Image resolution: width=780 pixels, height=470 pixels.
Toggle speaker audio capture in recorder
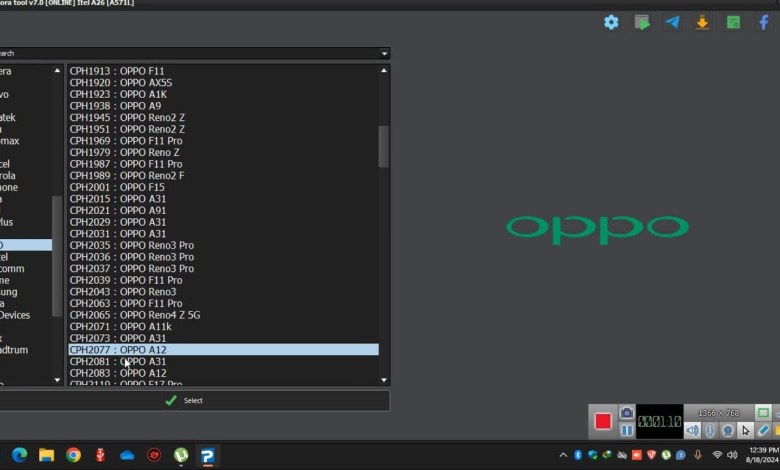[x=692, y=430]
